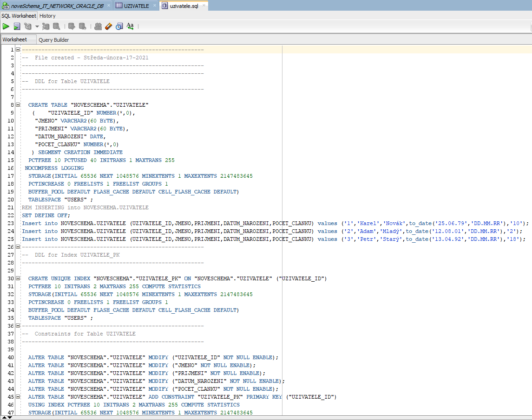Switch to the Query Builder tab
Screen dimensions: 532x420
click(54, 40)
